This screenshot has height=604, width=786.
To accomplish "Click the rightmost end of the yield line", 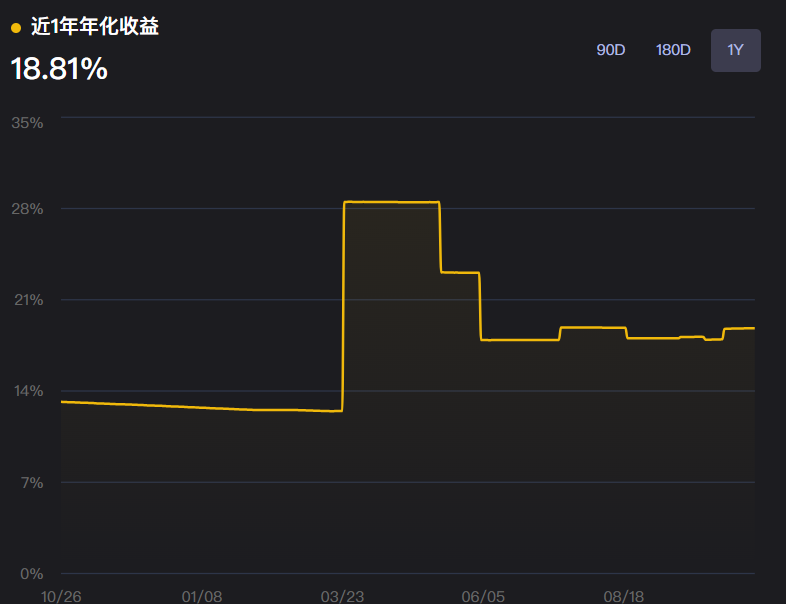I will tap(753, 328).
